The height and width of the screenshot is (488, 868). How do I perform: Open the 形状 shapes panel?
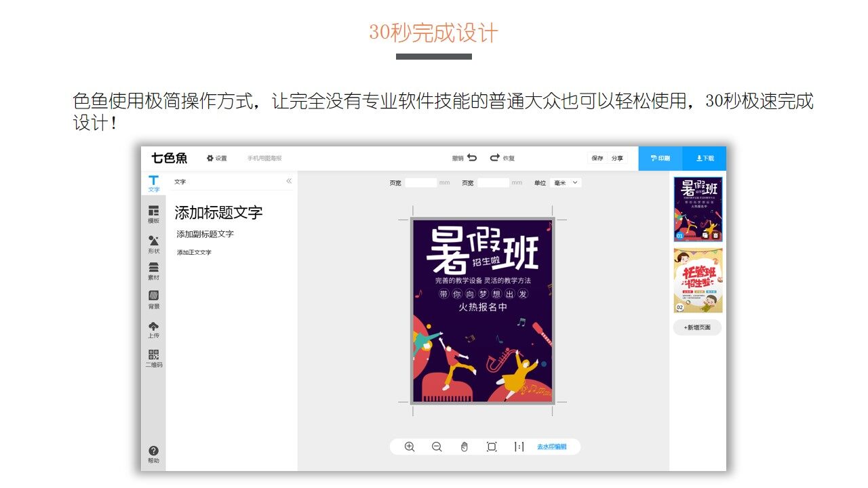(x=154, y=244)
